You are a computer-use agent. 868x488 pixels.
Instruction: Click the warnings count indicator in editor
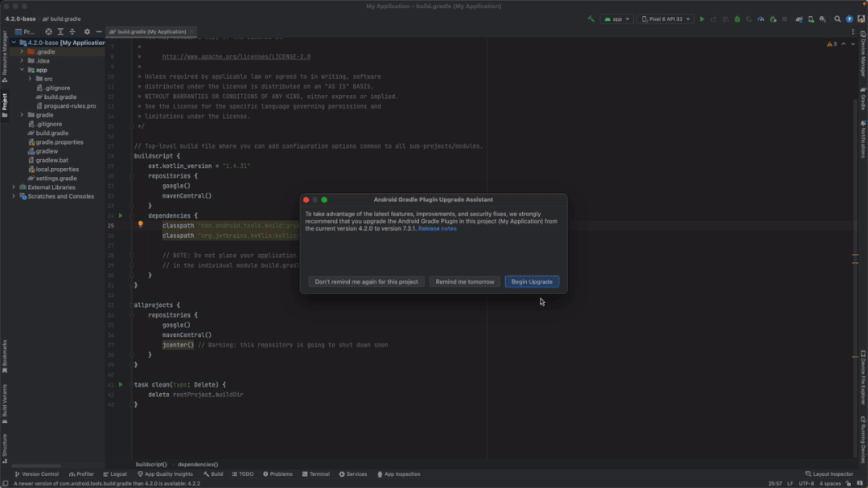pyautogui.click(x=833, y=44)
